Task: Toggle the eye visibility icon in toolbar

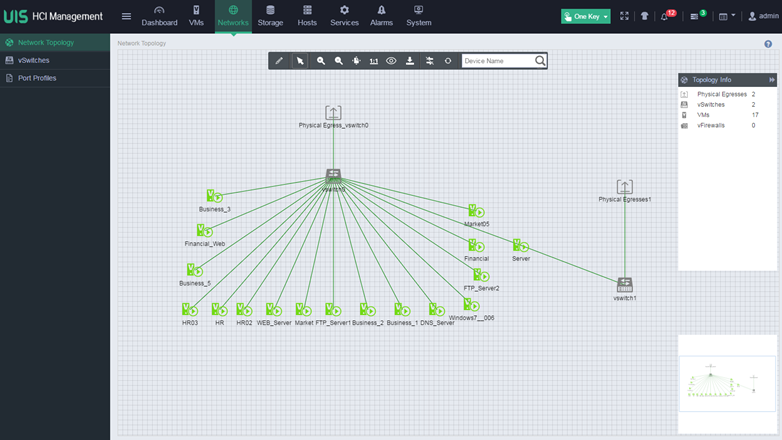Action: pyautogui.click(x=392, y=61)
